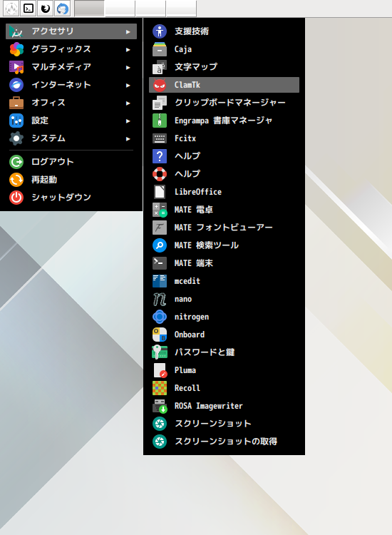Click the first empty taskbar slot
This screenshot has height=535, width=392.
(x=89, y=9)
